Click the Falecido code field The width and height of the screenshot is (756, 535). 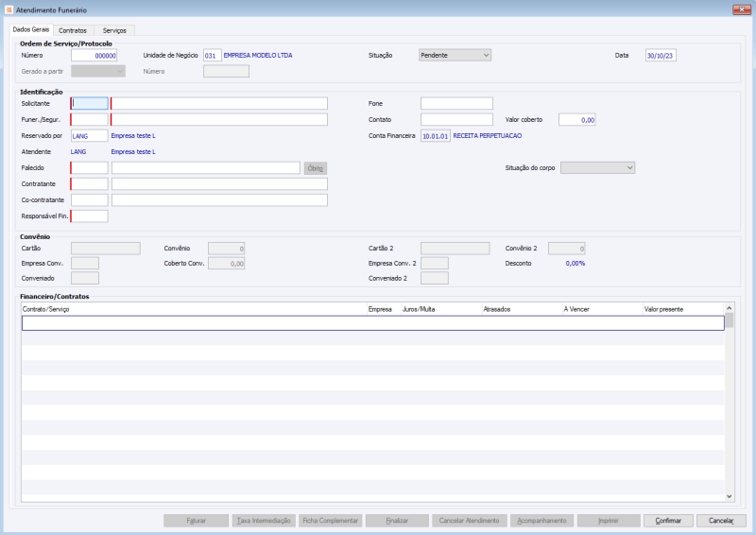tap(90, 168)
